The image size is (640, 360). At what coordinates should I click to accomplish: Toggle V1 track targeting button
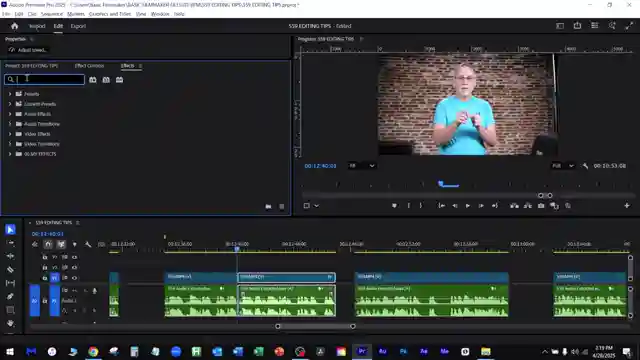coord(54,278)
